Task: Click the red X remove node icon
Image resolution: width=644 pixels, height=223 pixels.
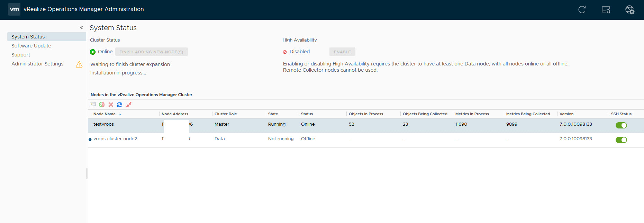Action: point(111,105)
